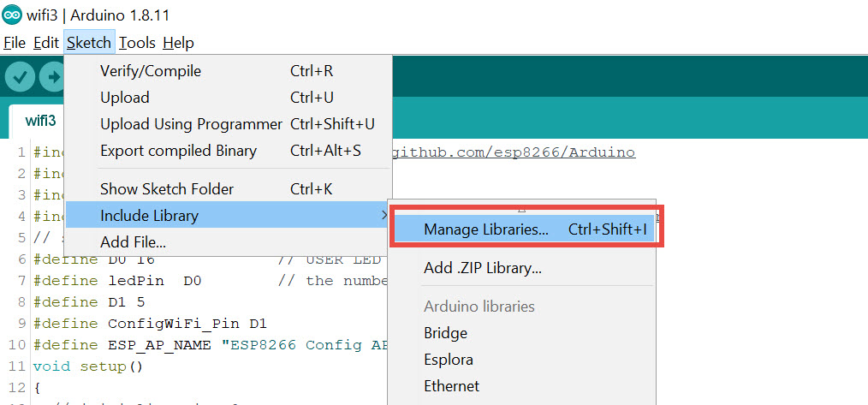Expand the Include Library submenu

click(228, 215)
